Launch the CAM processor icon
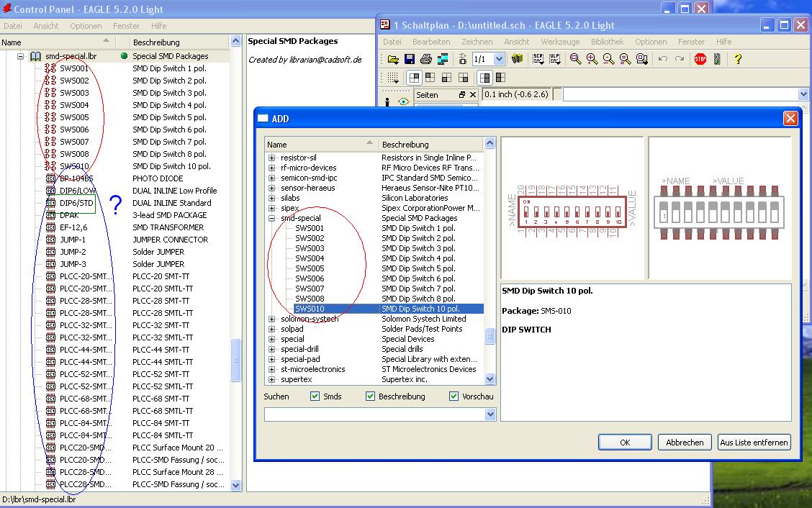 pos(443,59)
